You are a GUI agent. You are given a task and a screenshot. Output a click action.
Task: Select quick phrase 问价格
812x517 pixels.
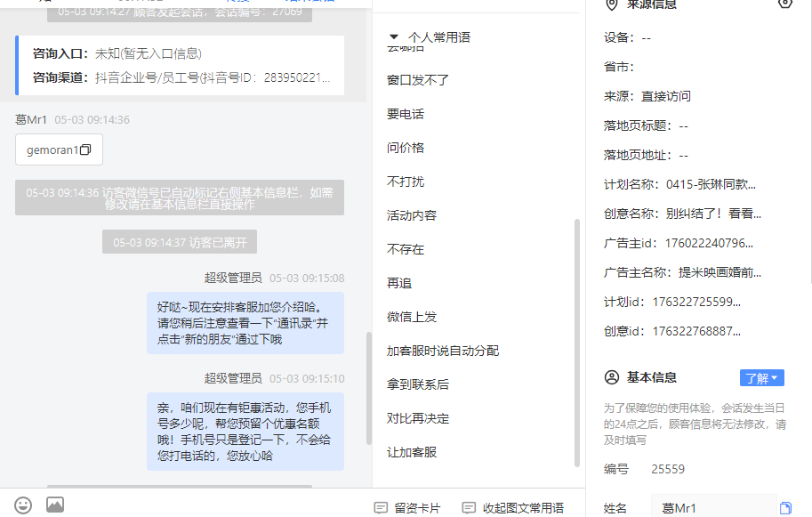pos(405,148)
